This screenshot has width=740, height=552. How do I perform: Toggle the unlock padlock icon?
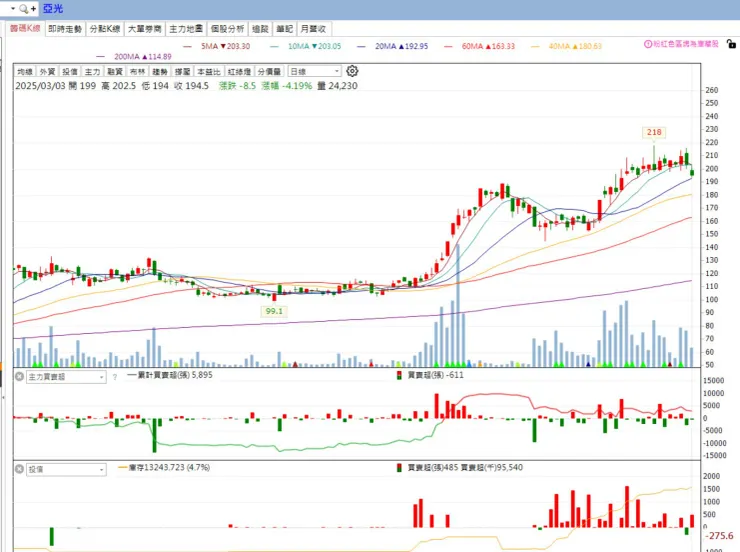pos(731,44)
